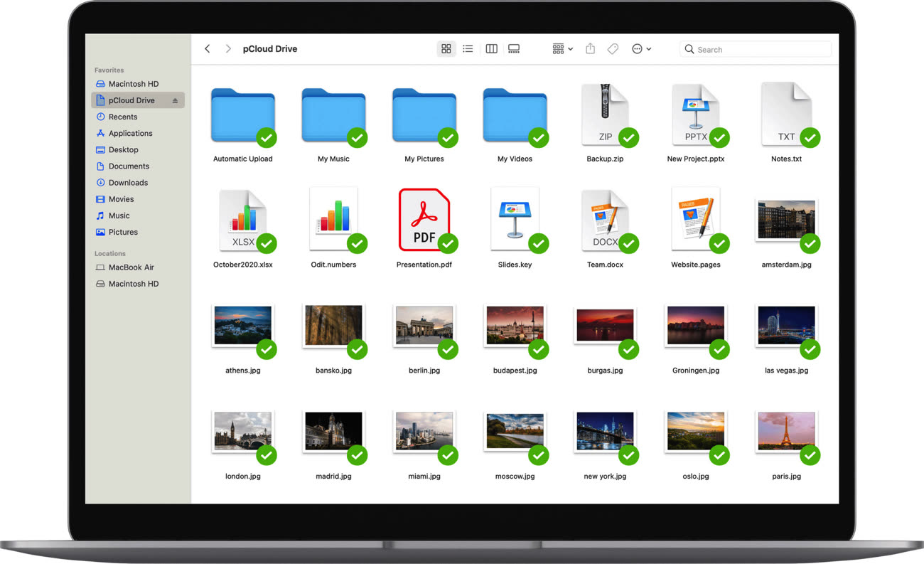Select the Odit.numbers file icon
The height and width of the screenshot is (564, 924).
coord(333,220)
